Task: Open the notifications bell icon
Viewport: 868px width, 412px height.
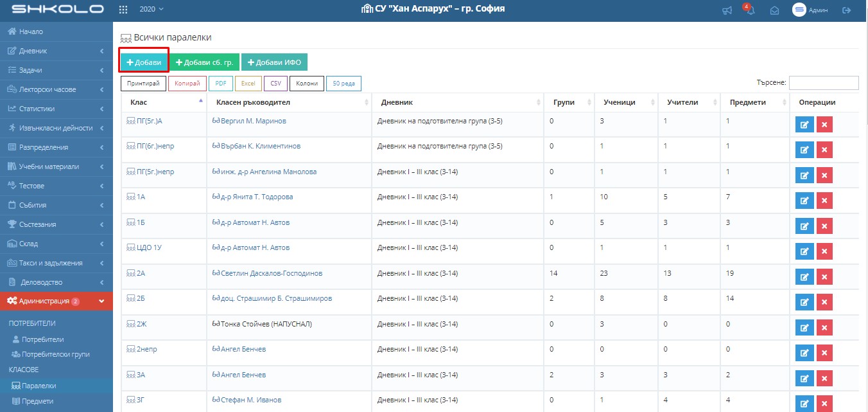Action: point(750,10)
